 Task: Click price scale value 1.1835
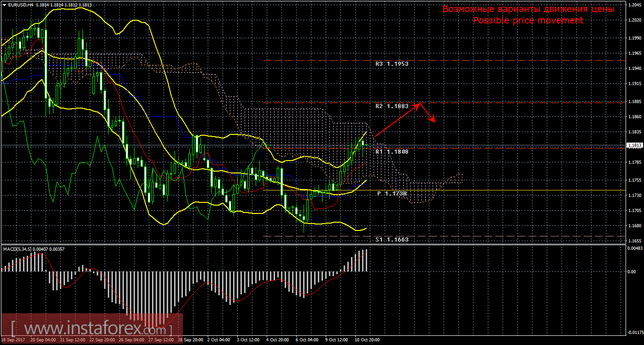click(635, 132)
